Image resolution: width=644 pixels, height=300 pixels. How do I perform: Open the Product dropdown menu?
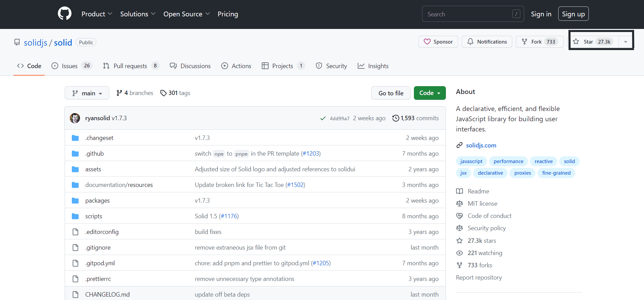97,14
